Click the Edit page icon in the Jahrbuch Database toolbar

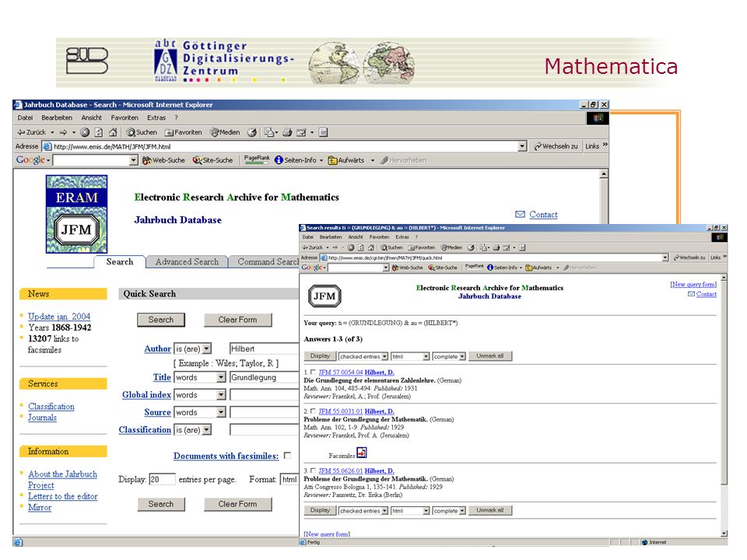click(323, 132)
